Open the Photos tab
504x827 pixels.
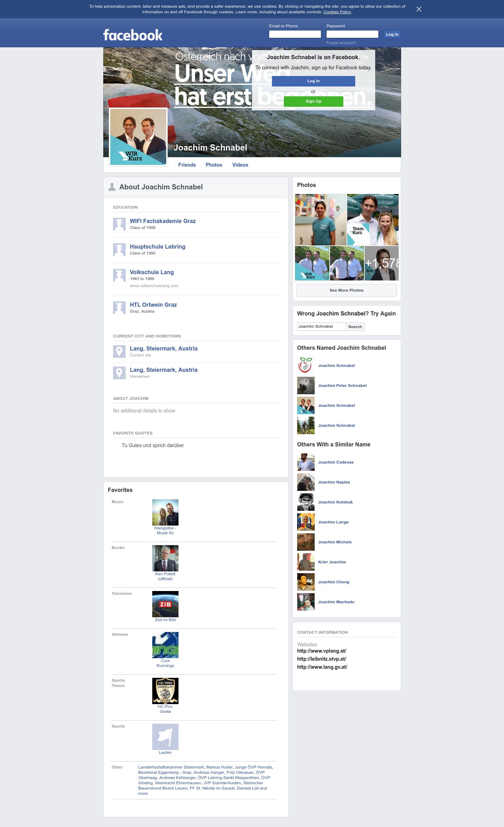point(214,165)
